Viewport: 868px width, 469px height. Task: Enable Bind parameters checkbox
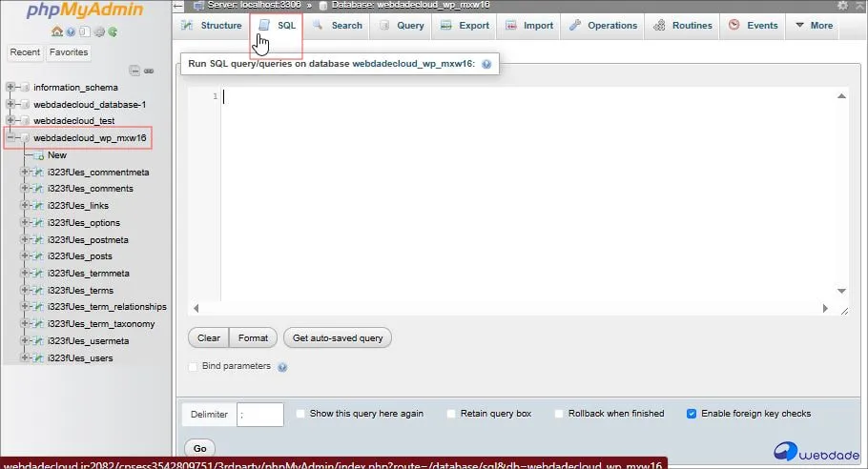[x=194, y=366]
